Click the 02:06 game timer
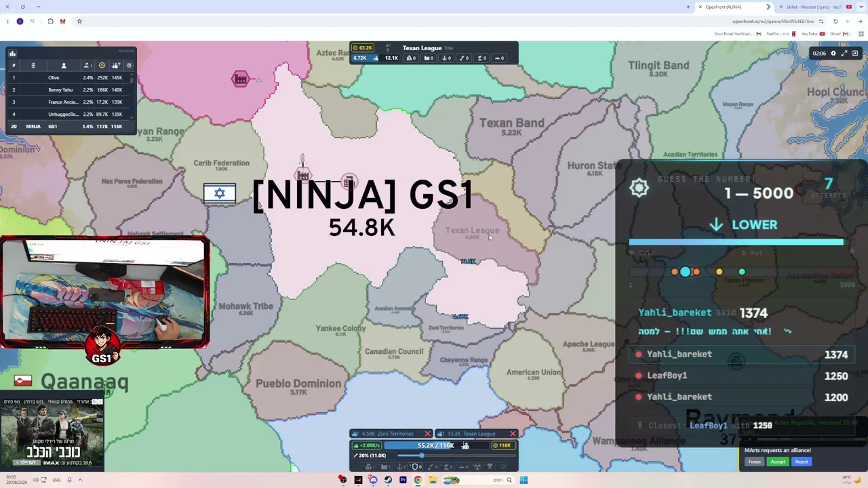868x488 pixels. point(819,54)
